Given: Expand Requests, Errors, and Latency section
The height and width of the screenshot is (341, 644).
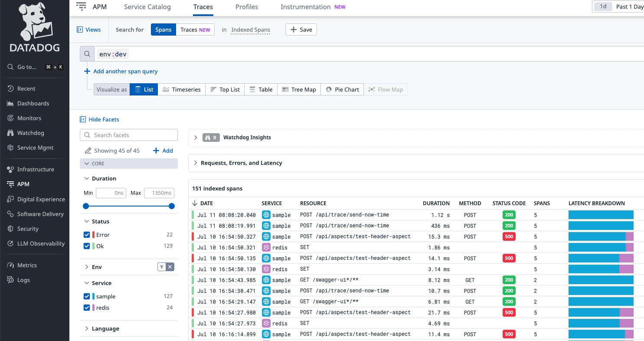Looking at the screenshot, I should click(x=196, y=163).
